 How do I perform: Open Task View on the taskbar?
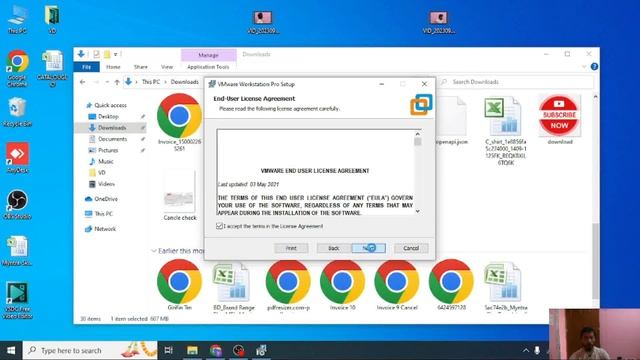[x=168, y=350]
